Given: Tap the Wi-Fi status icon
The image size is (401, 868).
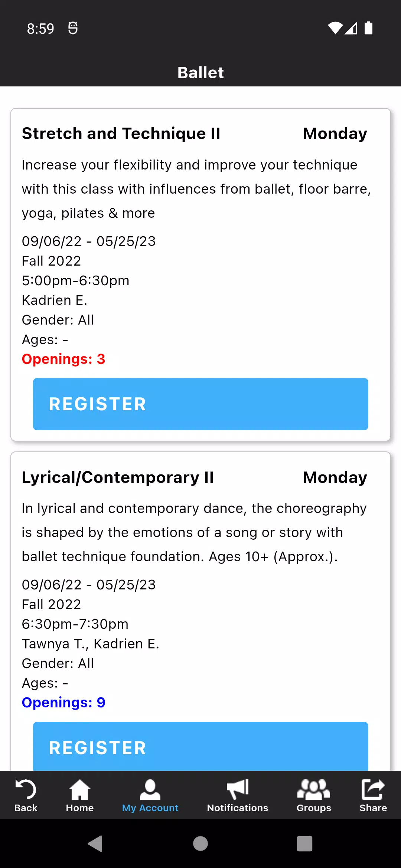Looking at the screenshot, I should click(335, 28).
